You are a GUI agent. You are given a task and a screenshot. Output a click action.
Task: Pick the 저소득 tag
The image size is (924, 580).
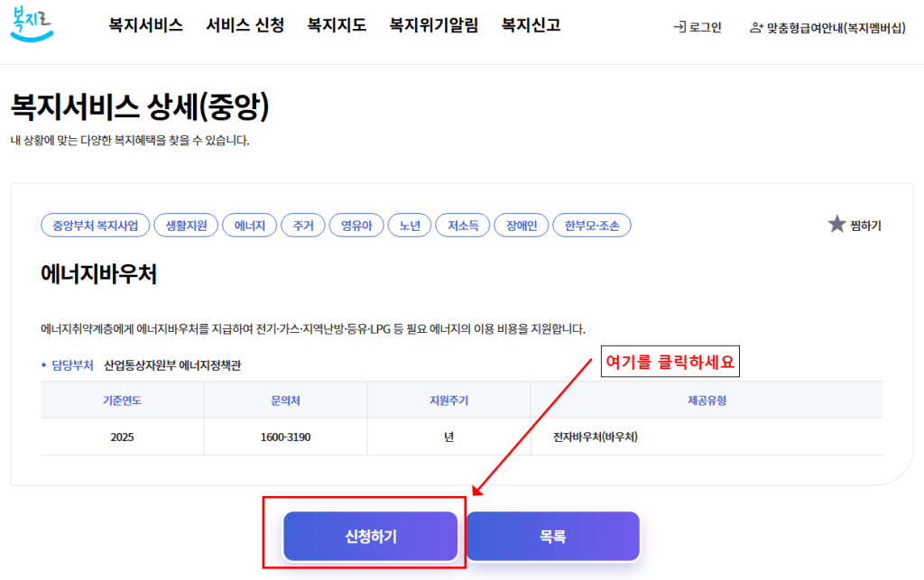click(462, 226)
